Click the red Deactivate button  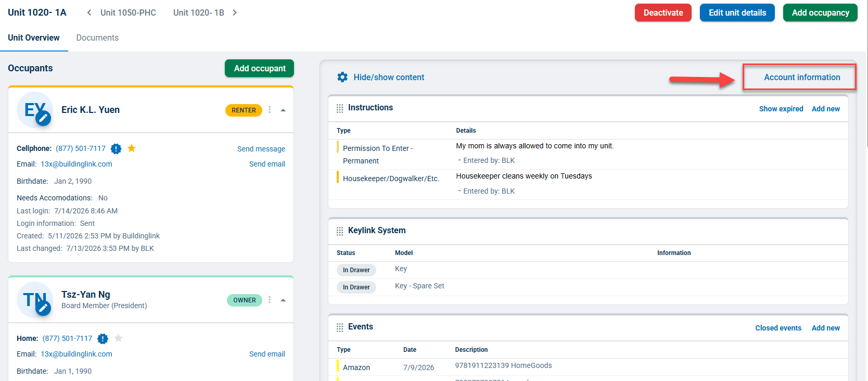click(663, 12)
